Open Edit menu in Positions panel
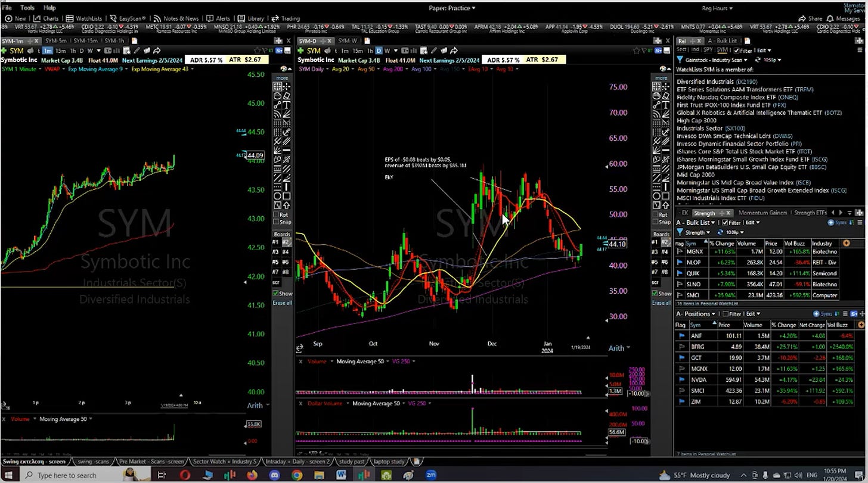 (752, 314)
